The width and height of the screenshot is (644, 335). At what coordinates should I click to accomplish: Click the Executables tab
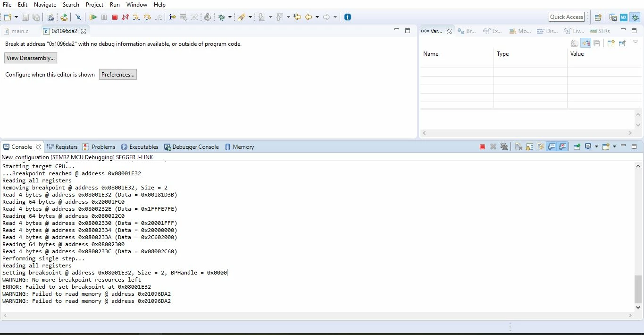(140, 147)
